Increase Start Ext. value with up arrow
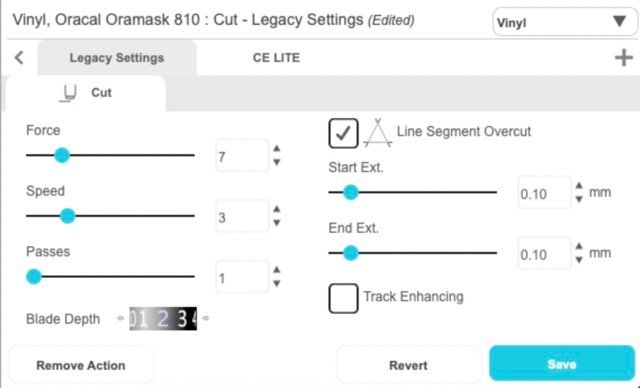 pos(579,186)
